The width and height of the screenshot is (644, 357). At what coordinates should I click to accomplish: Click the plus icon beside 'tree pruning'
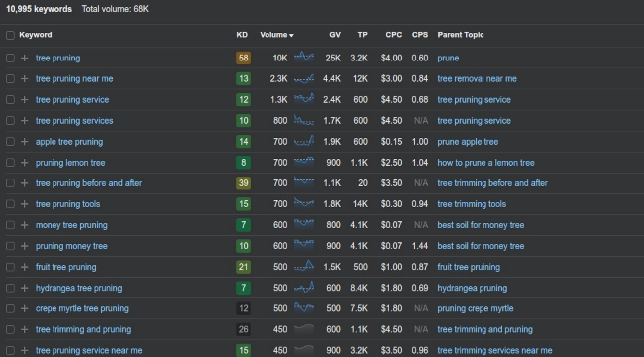pyautogui.click(x=24, y=58)
